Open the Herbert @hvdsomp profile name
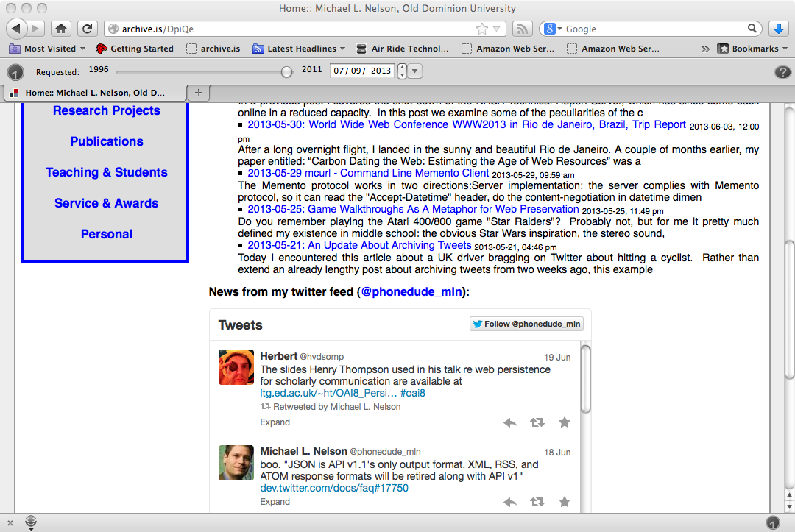The image size is (795, 532). click(x=302, y=356)
